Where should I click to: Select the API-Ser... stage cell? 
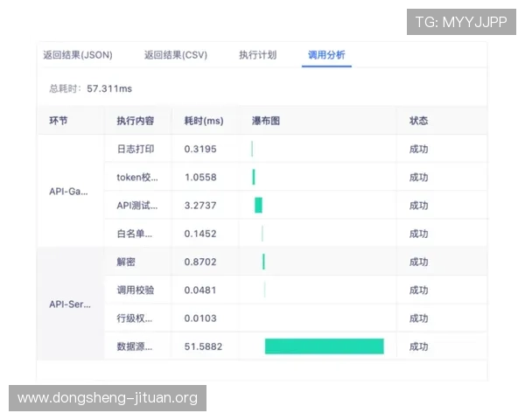70,304
